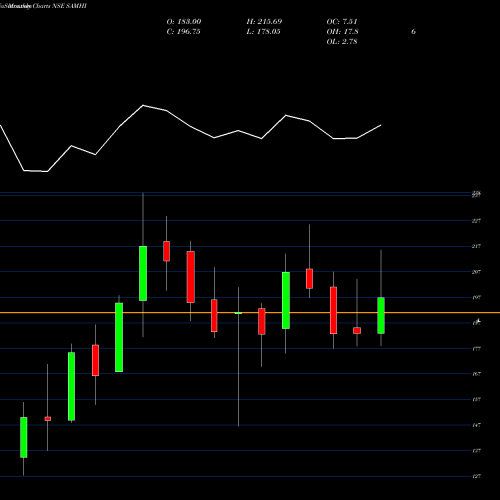Viewport: 500px width, 500px height.
Task: Click the open value "O: 183.00"
Action: coord(184,22)
